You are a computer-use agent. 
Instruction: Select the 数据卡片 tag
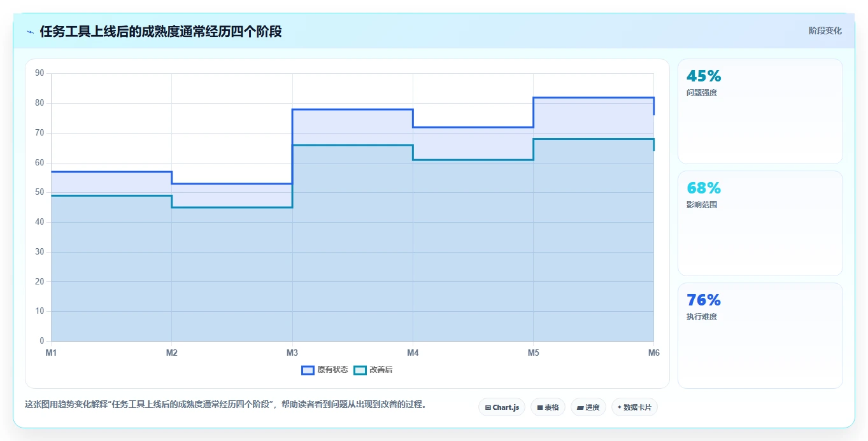coord(634,407)
